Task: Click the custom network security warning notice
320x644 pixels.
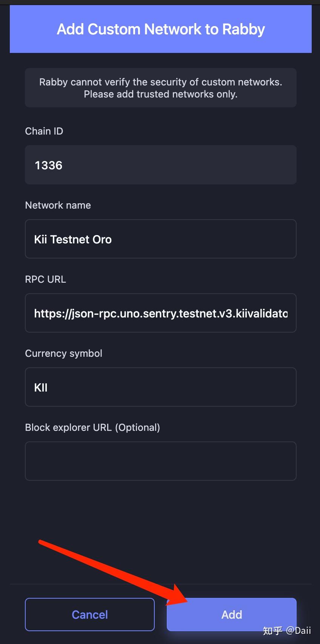Action: pos(161,88)
